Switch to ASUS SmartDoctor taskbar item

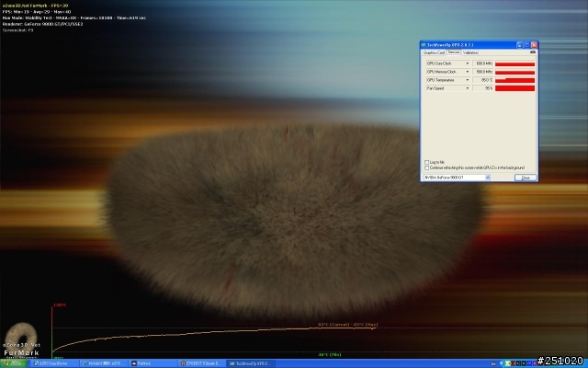coord(53,363)
